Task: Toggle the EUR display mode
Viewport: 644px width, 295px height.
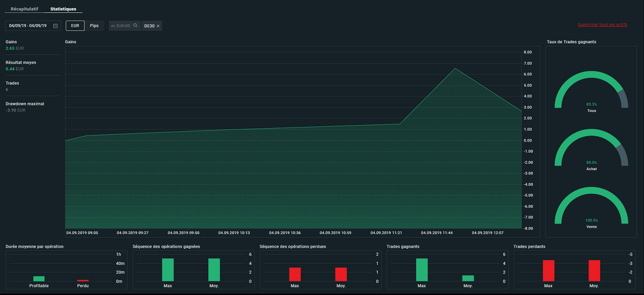Action: tap(75, 26)
